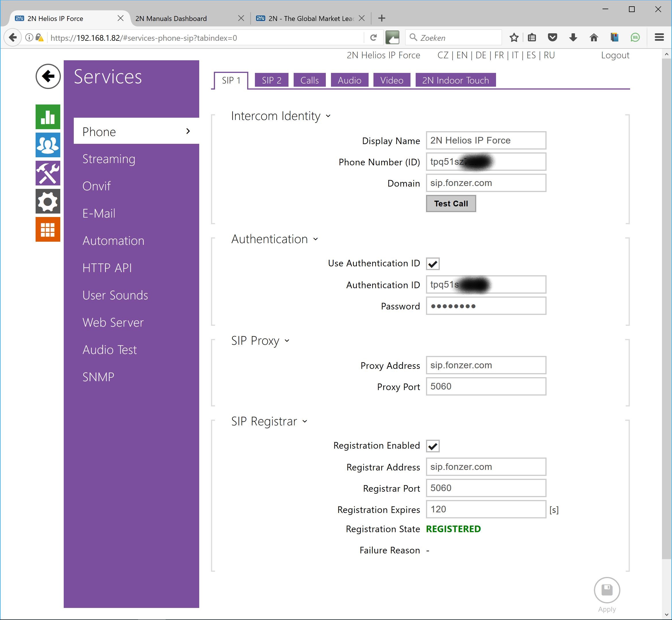Open a new browser tab with plus
The width and height of the screenshot is (672, 620).
click(381, 18)
